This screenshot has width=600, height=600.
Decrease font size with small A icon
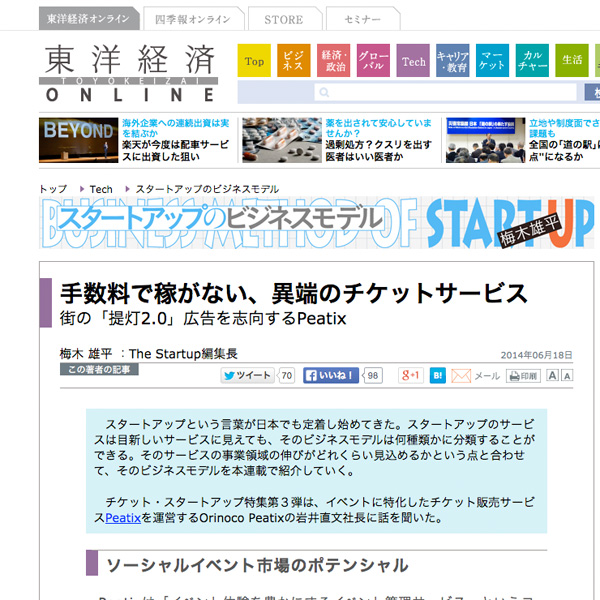point(553,376)
